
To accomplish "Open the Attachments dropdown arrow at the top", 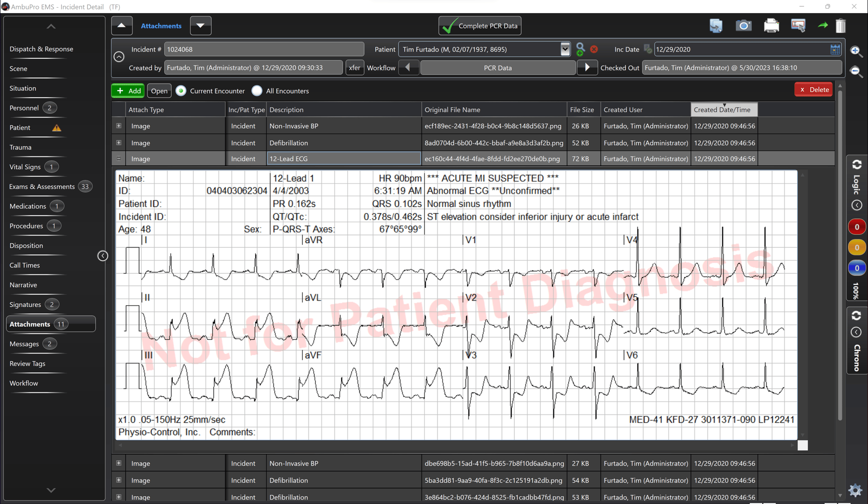I will coord(200,25).
